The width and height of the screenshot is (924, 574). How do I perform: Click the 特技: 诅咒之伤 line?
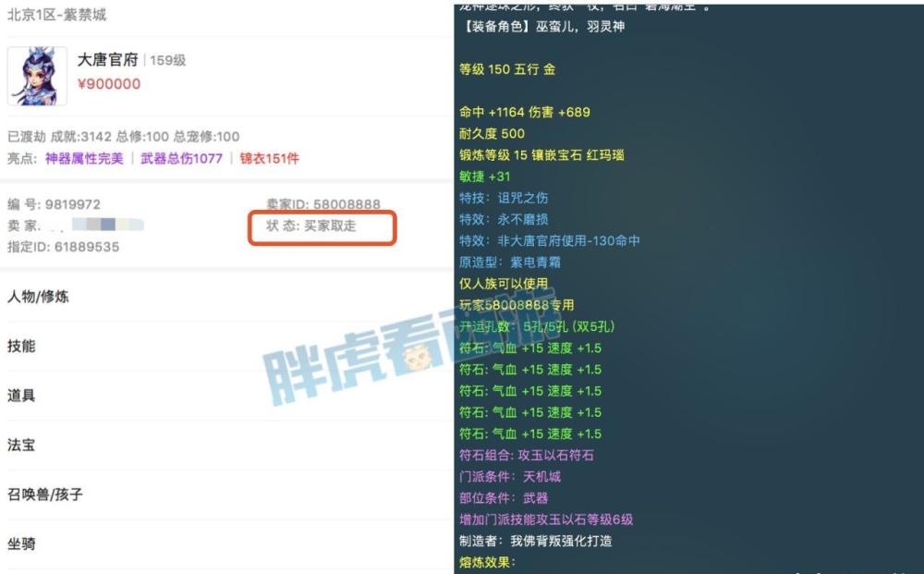[504, 198]
